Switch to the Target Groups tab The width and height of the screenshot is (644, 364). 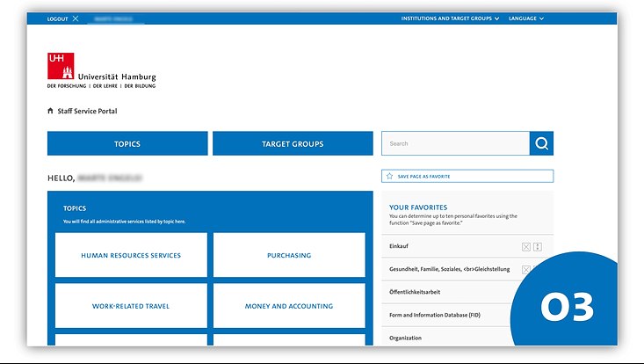293,143
